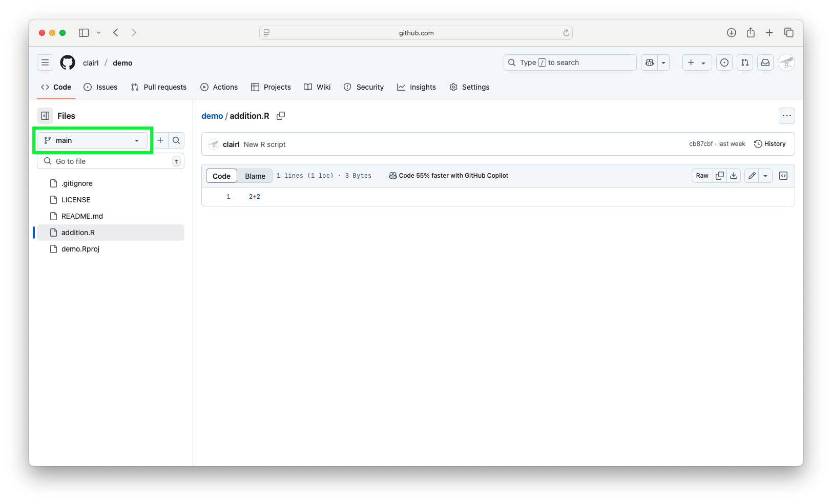The height and width of the screenshot is (504, 832).
Task: Click the Go to file field
Action: pyautogui.click(x=110, y=161)
